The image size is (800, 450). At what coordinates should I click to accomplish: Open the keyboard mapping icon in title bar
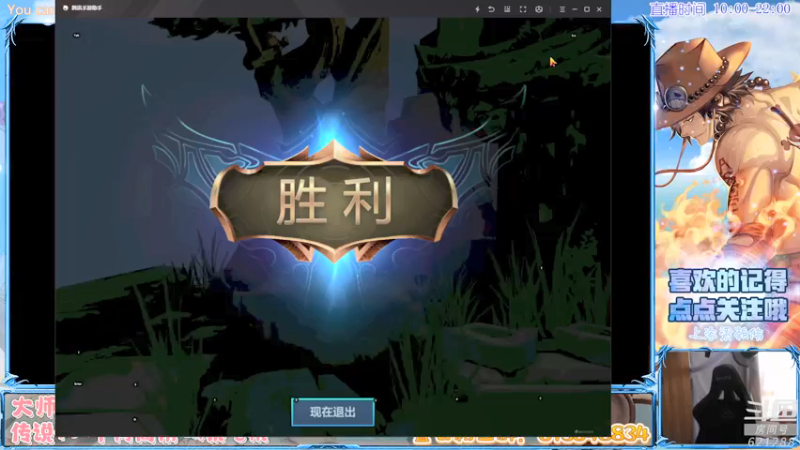pos(507,9)
